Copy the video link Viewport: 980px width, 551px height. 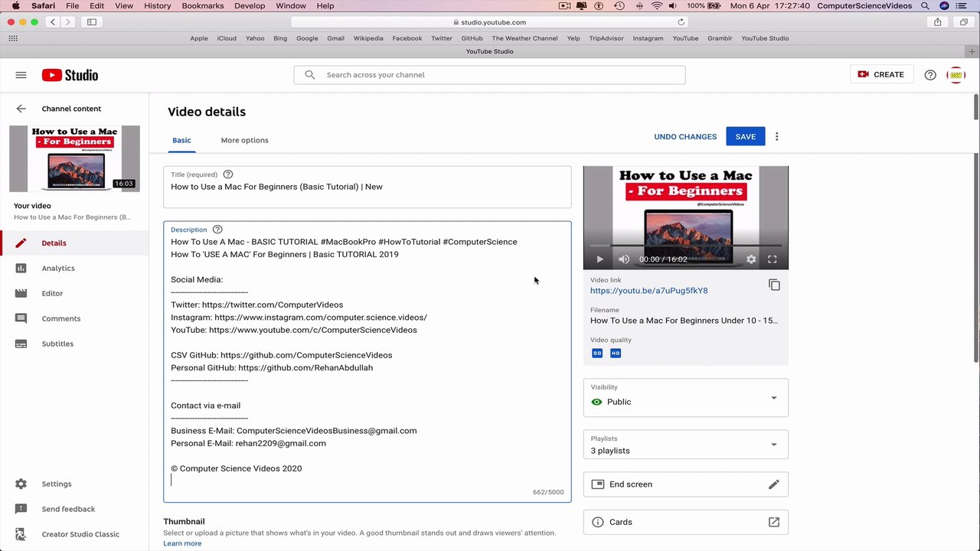(x=774, y=285)
